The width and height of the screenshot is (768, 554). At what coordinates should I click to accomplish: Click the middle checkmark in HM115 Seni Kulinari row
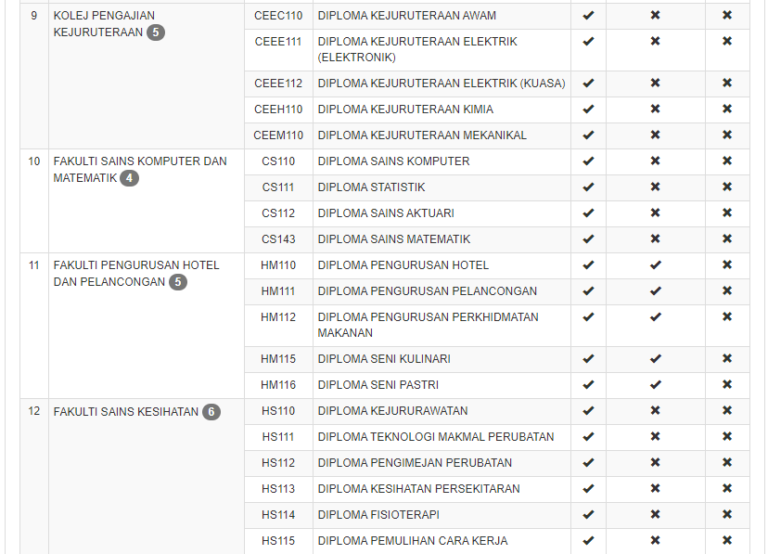655,359
